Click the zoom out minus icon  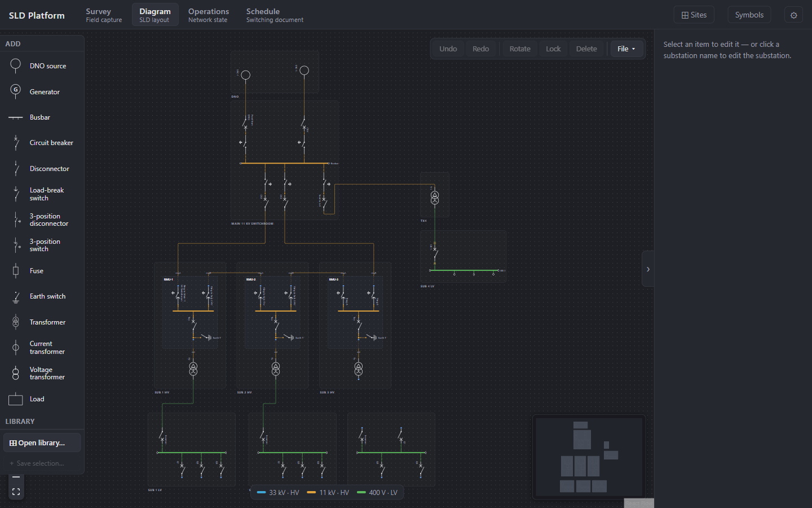(x=16, y=478)
